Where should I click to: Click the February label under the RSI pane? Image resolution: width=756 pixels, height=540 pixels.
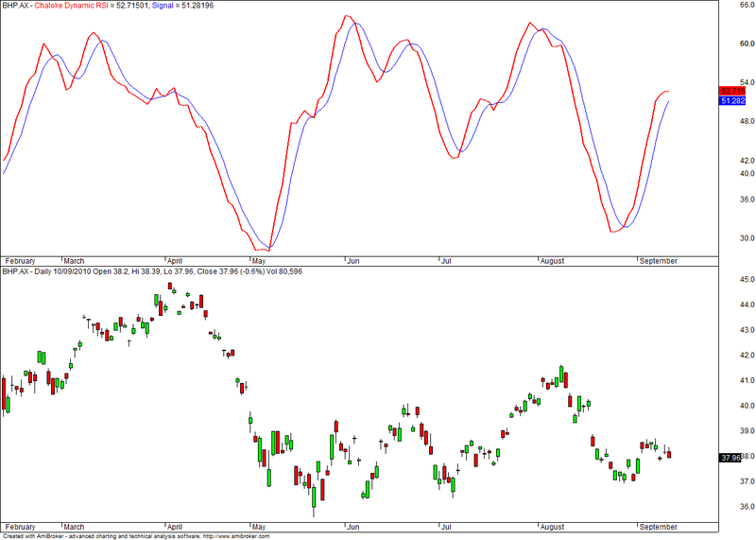20,261
